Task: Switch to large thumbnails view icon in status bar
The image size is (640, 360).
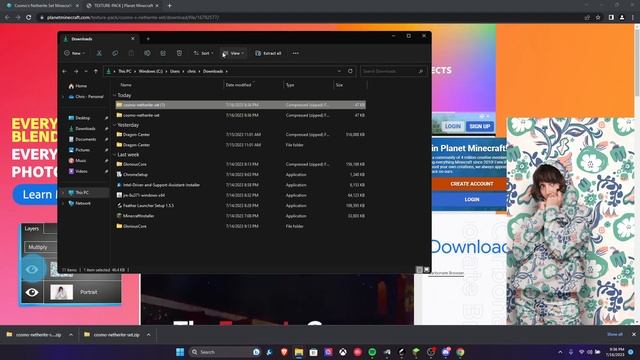Action: tap(427, 269)
